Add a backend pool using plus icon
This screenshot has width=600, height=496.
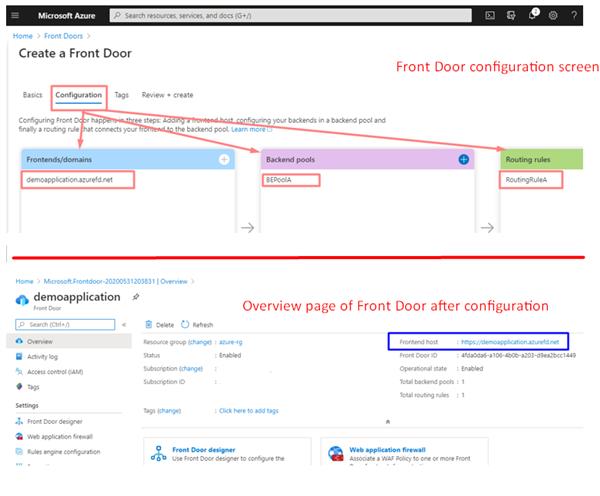click(463, 159)
